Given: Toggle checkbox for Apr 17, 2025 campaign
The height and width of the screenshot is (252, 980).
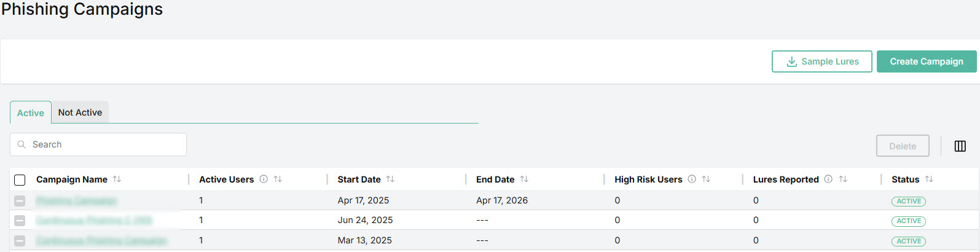Looking at the screenshot, I should (20, 201).
